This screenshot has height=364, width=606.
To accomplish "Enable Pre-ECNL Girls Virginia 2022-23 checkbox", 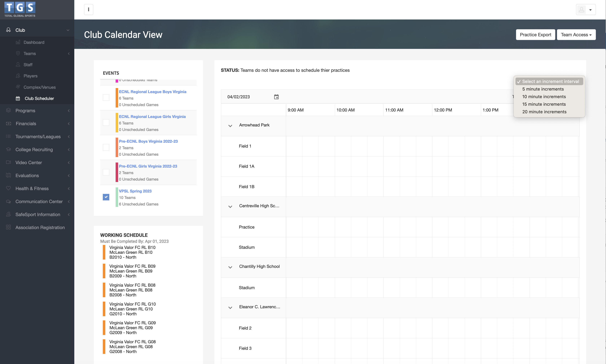I will tap(106, 172).
